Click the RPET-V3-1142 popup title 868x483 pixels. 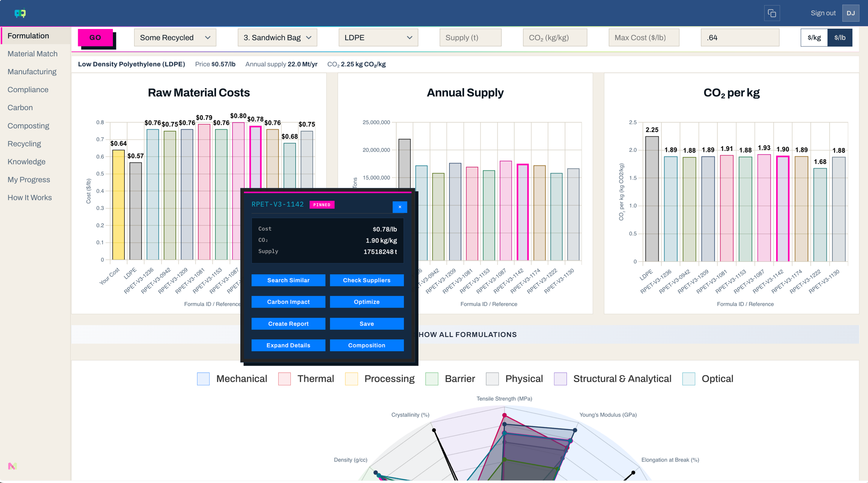coord(278,204)
